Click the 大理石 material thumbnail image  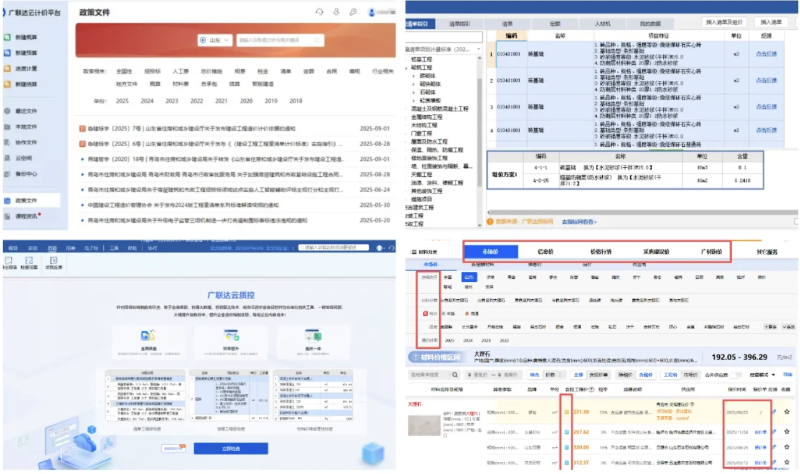pyautogui.click(x=424, y=425)
